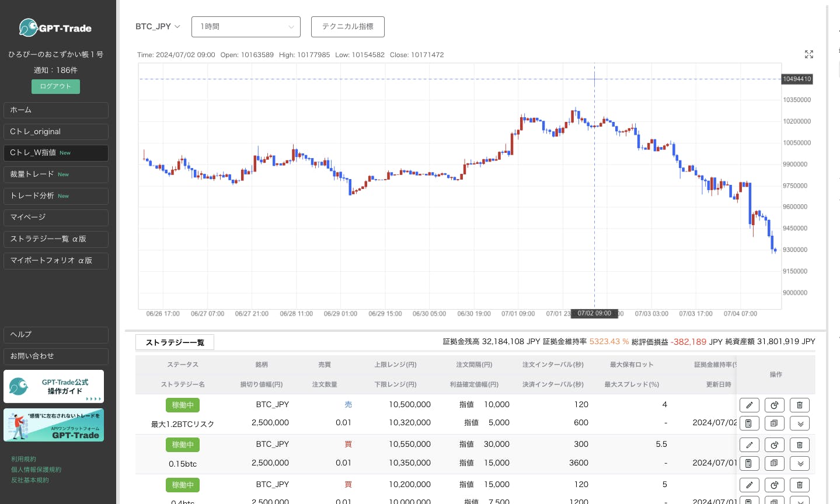Image resolution: width=840 pixels, height=504 pixels.
Task: Open the pie chart report for the first strategy
Action: click(x=774, y=405)
